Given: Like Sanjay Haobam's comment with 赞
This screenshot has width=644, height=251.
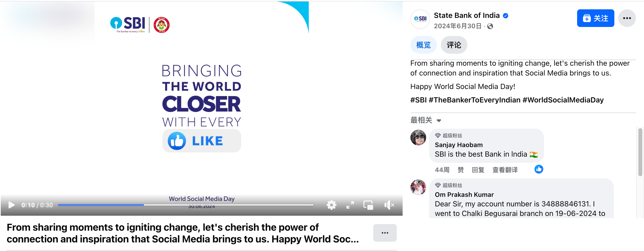Looking at the screenshot, I should (460, 170).
